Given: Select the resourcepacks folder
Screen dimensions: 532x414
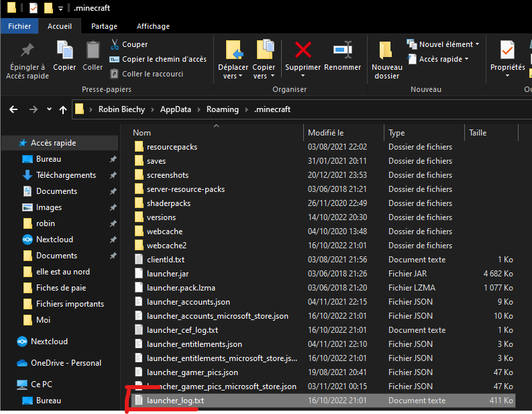Looking at the screenshot, I should pos(172,147).
